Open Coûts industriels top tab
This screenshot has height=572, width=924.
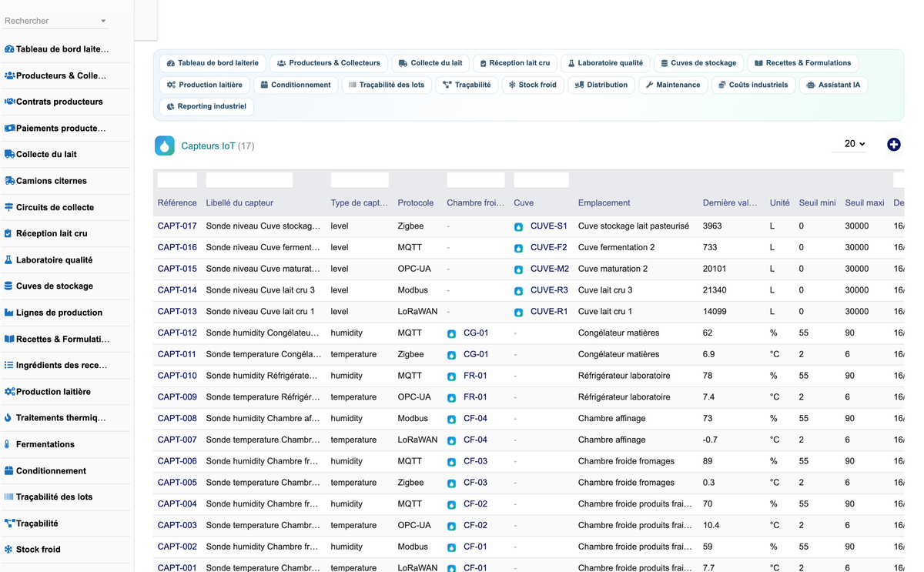pos(753,85)
